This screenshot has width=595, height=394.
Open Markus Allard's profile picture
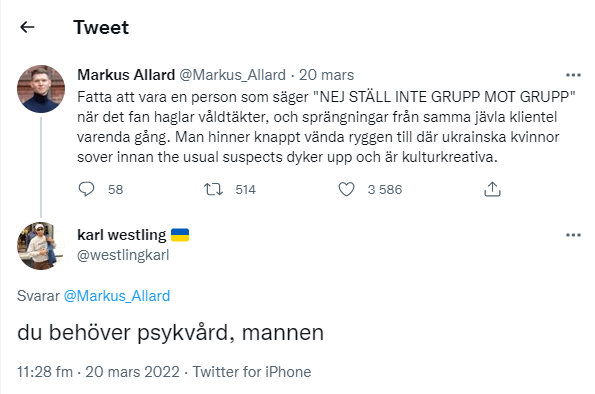[x=41, y=89]
